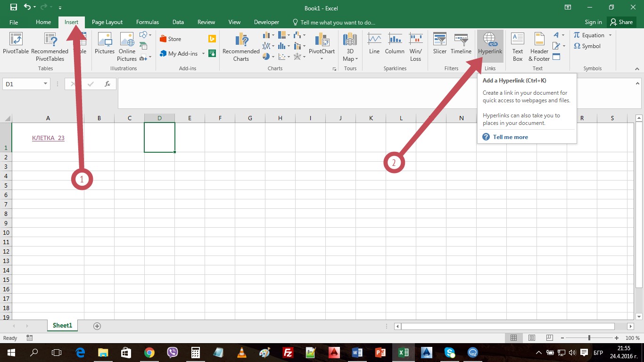Expand the formula bar

pos(637,83)
